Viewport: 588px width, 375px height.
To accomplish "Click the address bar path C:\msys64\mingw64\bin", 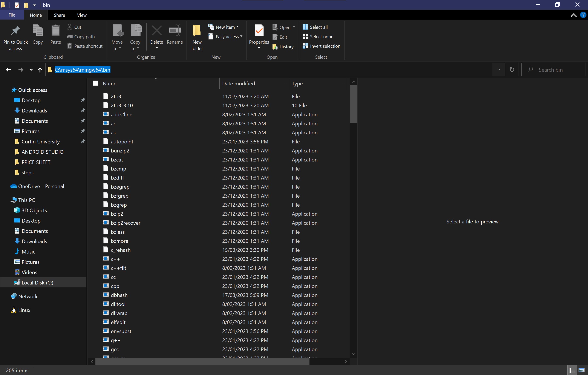I will [83, 70].
